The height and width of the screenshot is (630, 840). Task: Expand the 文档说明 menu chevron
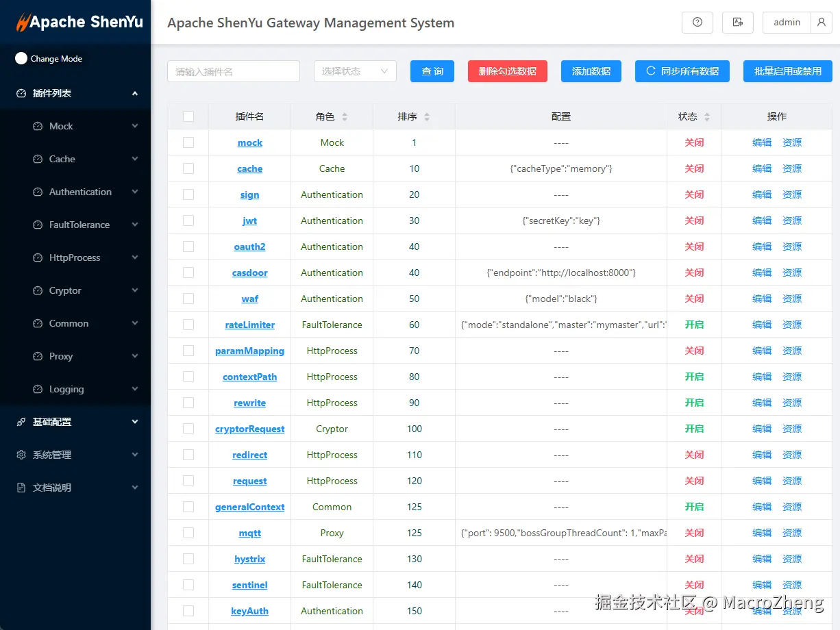(135, 488)
